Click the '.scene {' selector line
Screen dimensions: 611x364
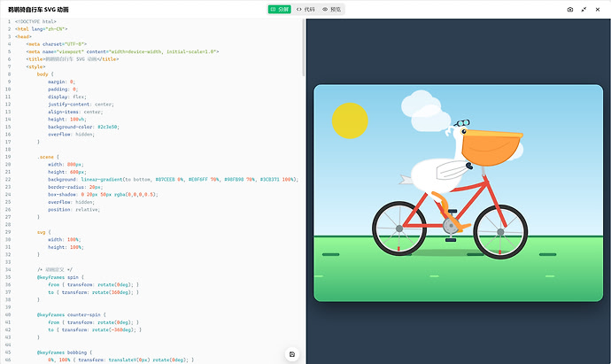(48, 157)
